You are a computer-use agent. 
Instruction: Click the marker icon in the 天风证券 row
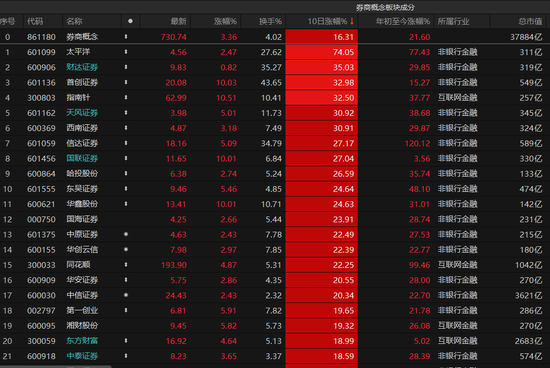tap(126, 113)
